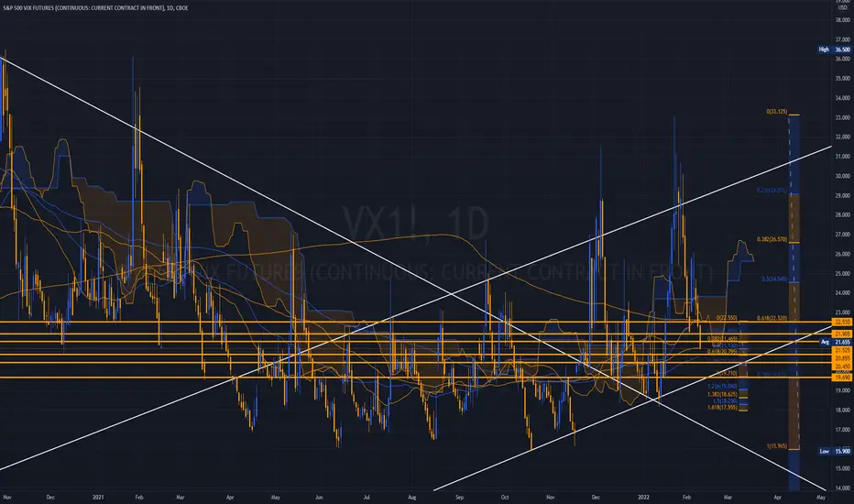Select the Avg 21.655 price label
Image resolution: width=854 pixels, height=504 pixels.
point(836,342)
